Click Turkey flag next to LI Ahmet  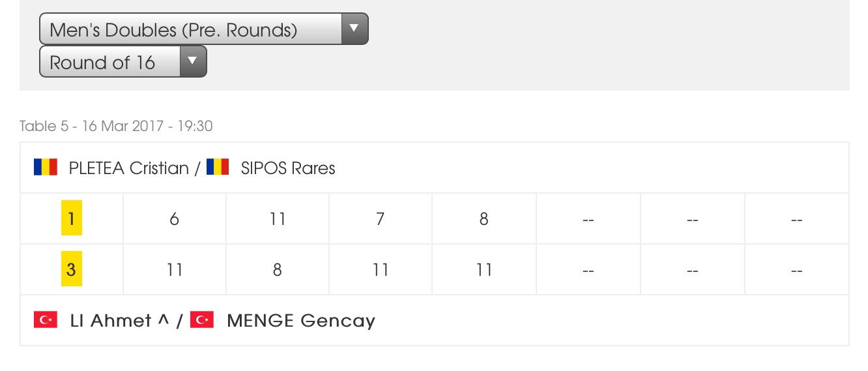[x=46, y=320]
